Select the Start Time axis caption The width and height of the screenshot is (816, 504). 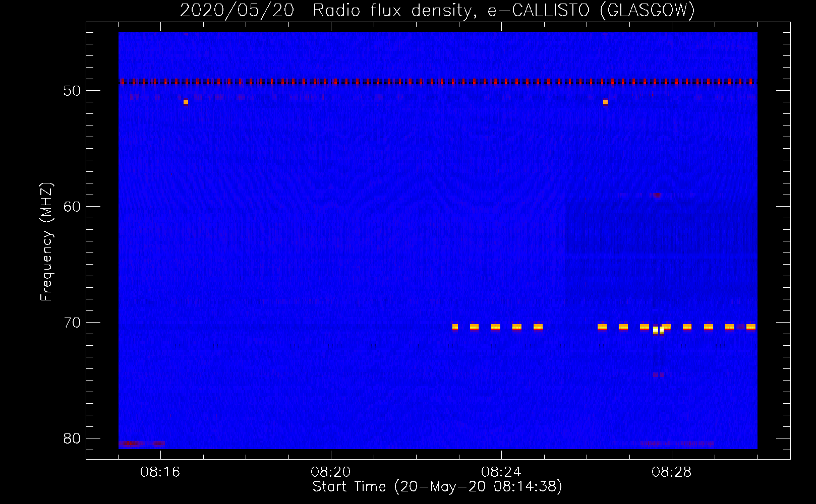[x=437, y=487]
